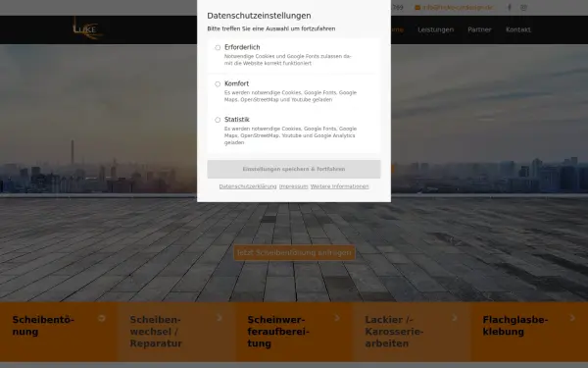The width and height of the screenshot is (588, 368).
Task: Click the Erforderlich description text
Action: tap(287, 60)
